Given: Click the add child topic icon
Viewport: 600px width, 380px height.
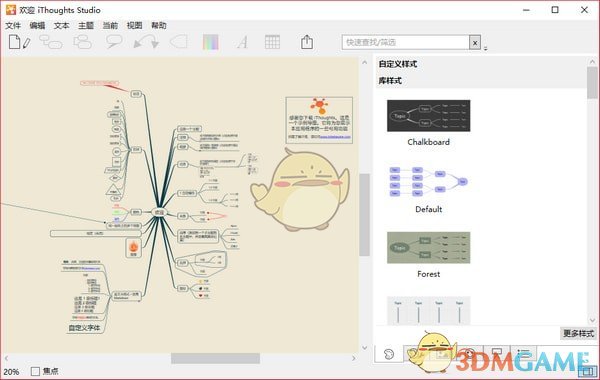Looking at the screenshot, I should [51, 42].
